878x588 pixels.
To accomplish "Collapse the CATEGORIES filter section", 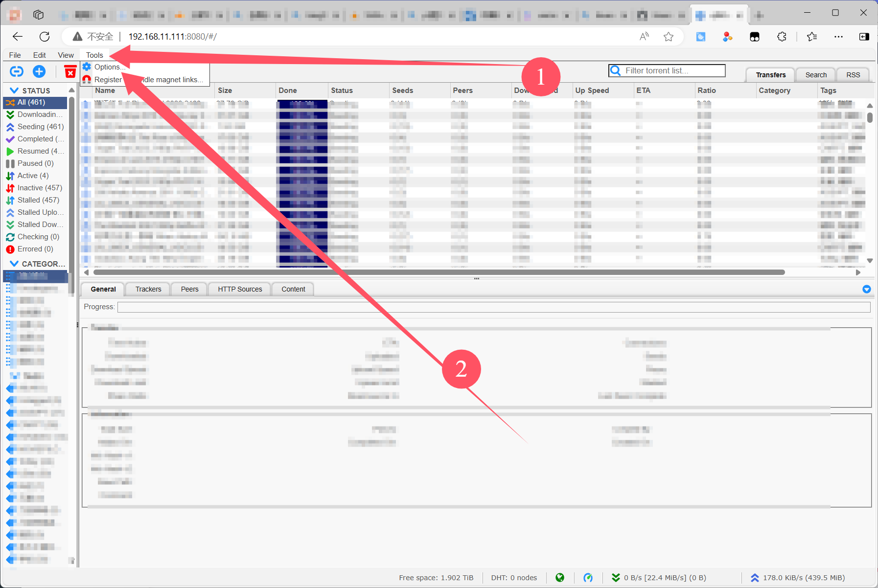I will [x=14, y=264].
